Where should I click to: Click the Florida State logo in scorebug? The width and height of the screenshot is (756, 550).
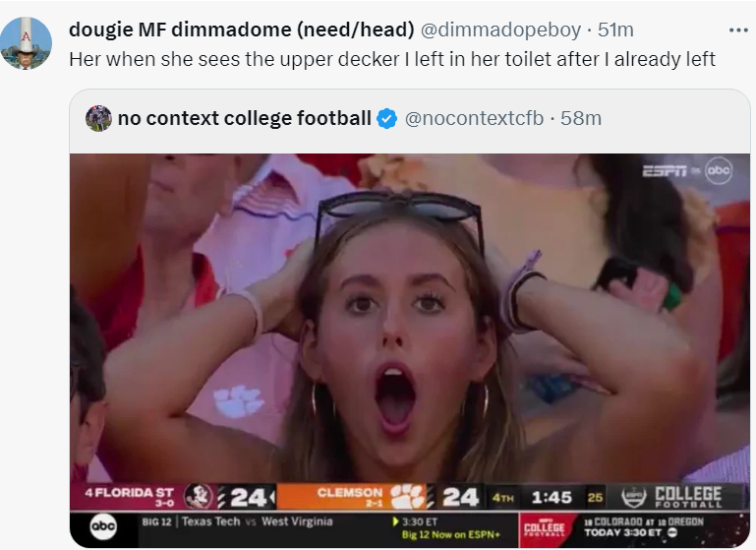click(198, 497)
